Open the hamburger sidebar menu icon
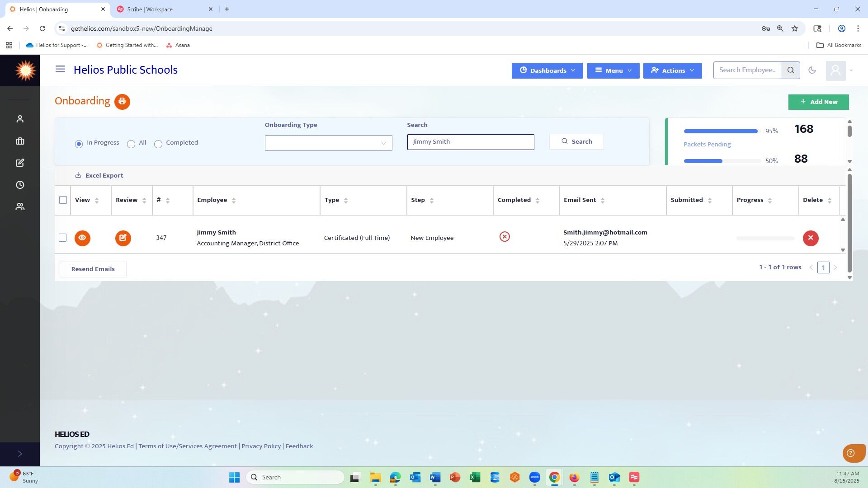Image resolution: width=868 pixels, height=488 pixels. point(60,69)
